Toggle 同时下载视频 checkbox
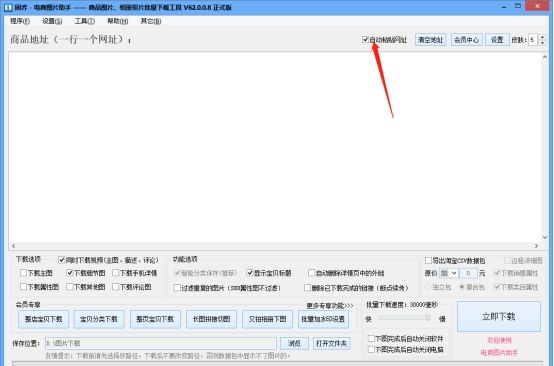Viewport: 554px width, 366px height. coord(61,260)
